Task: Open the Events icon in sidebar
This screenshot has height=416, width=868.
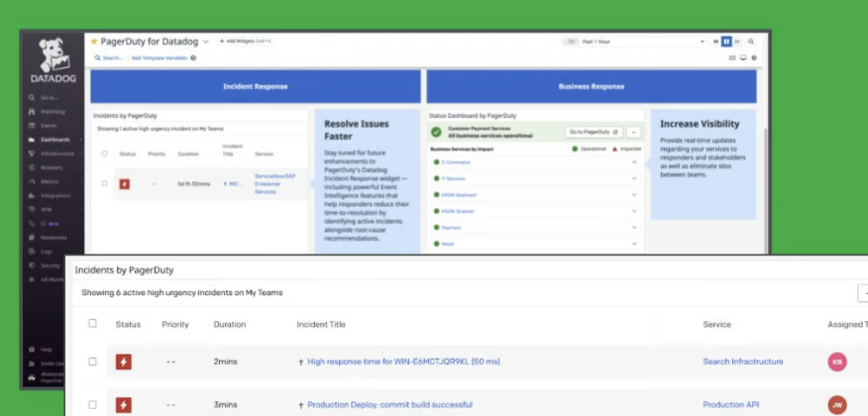Action: (32, 126)
